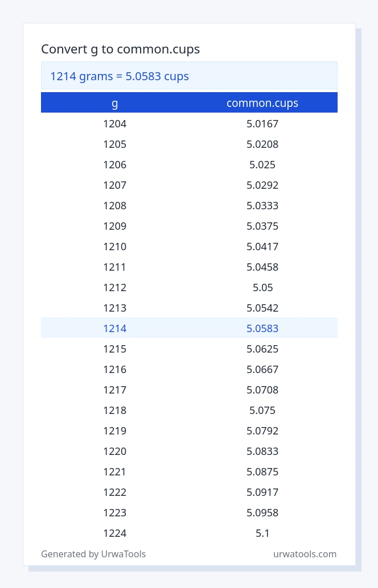
Task: Select the highlighted 1214 row value
Action: [x=115, y=329]
